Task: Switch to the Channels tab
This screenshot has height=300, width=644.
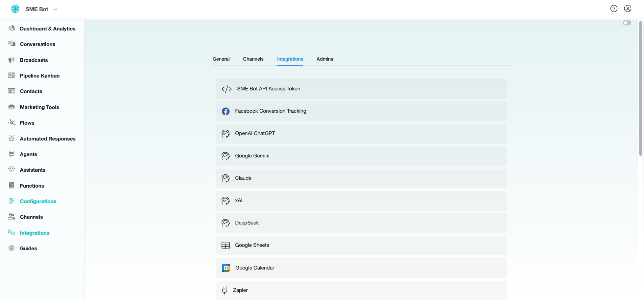Action: tap(253, 59)
